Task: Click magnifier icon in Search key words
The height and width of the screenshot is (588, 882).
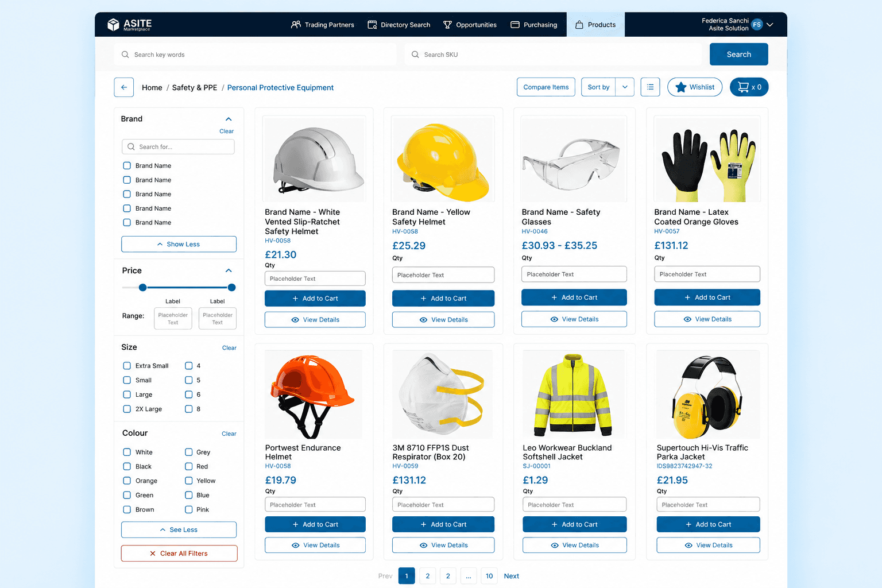Action: (125, 55)
